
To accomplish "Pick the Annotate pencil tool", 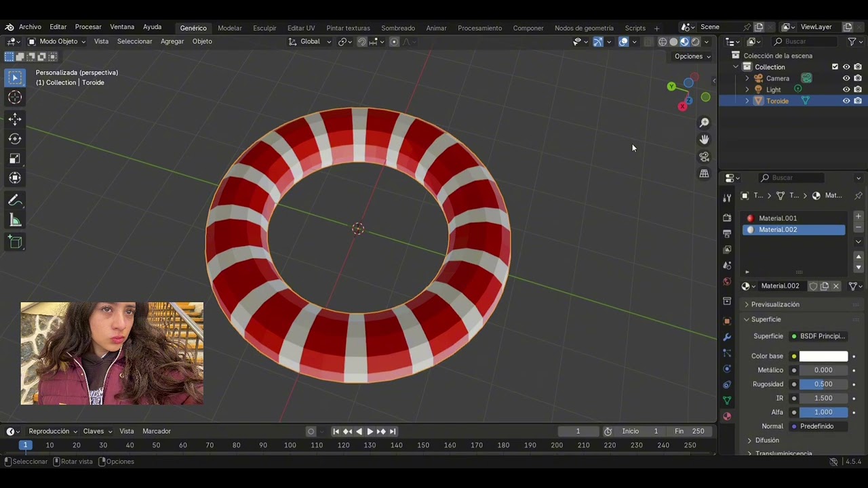I will [15, 201].
